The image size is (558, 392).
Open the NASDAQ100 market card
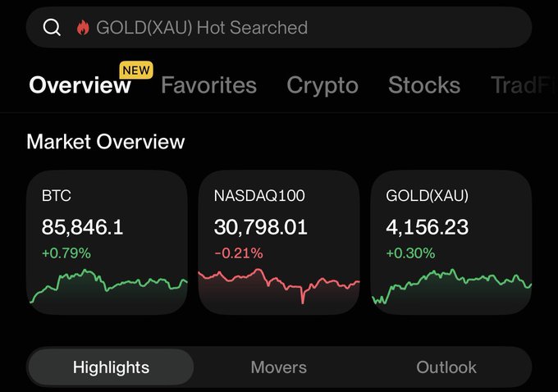click(279, 242)
